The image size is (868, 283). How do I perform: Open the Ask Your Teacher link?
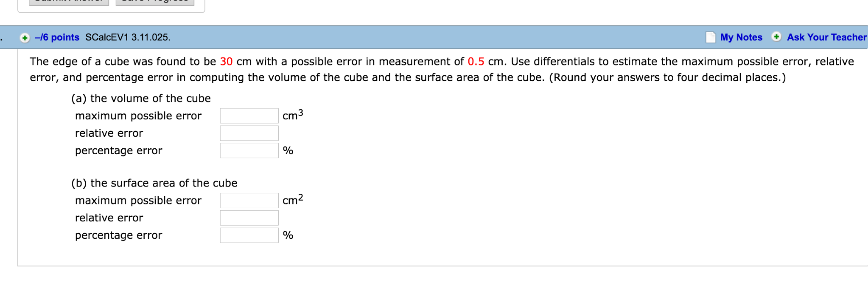(x=826, y=37)
